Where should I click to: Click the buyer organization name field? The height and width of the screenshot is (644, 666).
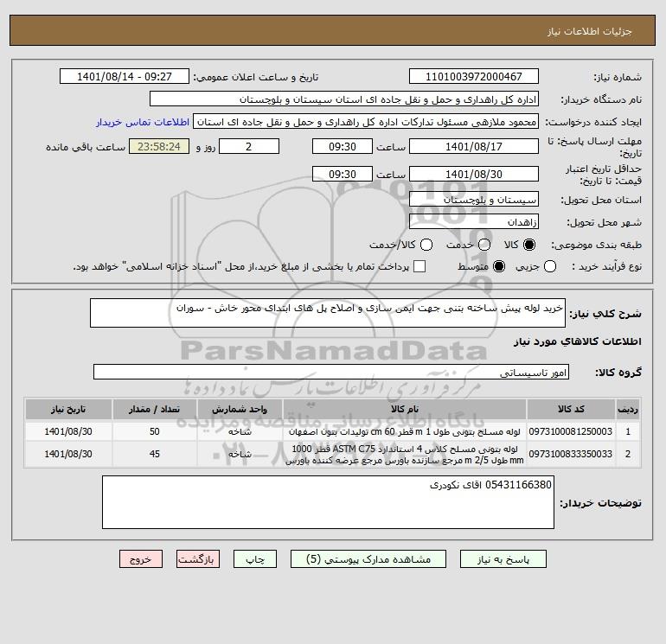pos(344,99)
